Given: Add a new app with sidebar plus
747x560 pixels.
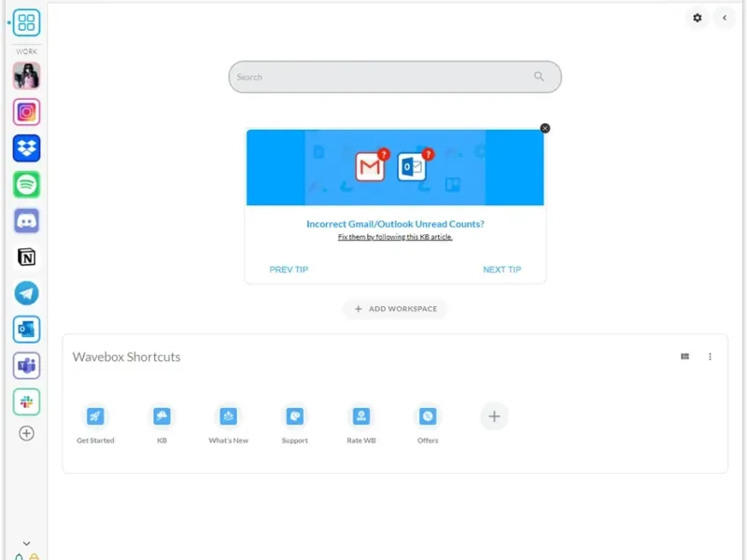Looking at the screenshot, I should [x=26, y=433].
